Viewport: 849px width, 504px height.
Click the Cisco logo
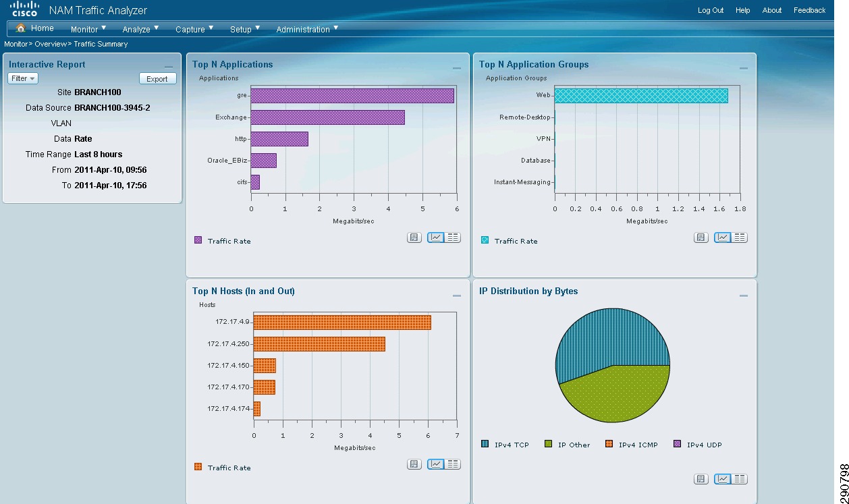pyautogui.click(x=25, y=9)
